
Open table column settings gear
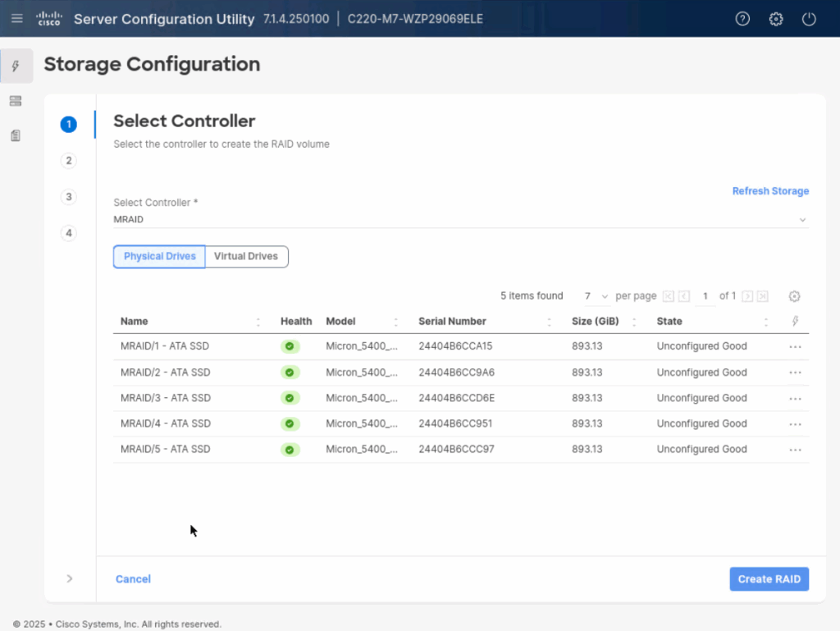point(794,296)
